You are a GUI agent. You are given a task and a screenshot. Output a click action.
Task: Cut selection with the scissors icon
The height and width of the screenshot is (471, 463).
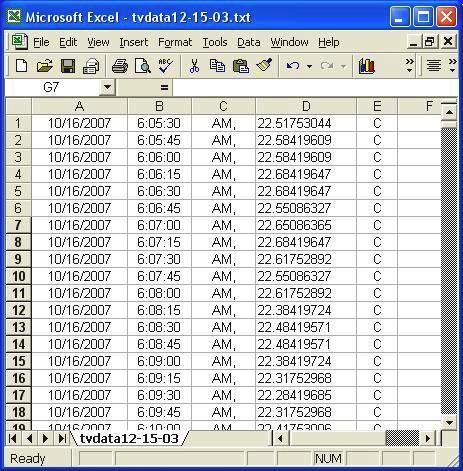click(x=194, y=66)
